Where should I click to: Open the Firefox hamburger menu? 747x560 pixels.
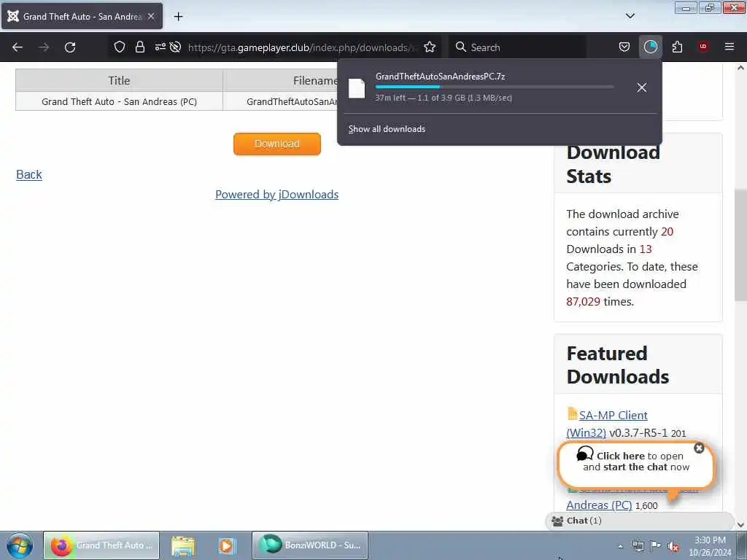point(729,47)
